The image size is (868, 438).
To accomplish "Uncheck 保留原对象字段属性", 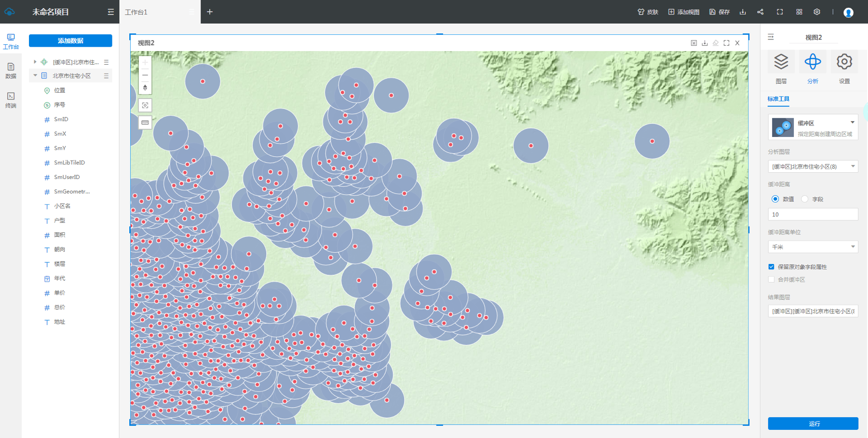I will pos(772,267).
